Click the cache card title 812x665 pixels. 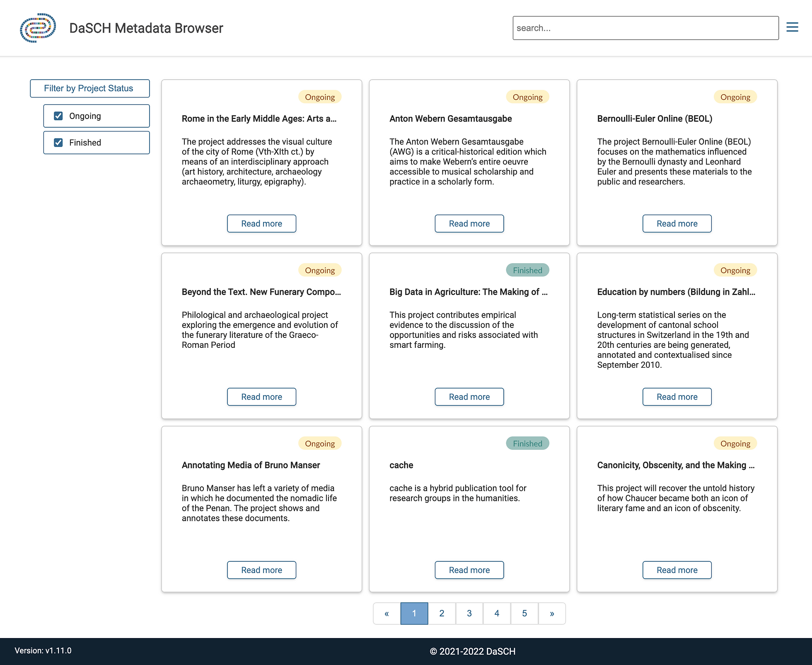tap(401, 465)
